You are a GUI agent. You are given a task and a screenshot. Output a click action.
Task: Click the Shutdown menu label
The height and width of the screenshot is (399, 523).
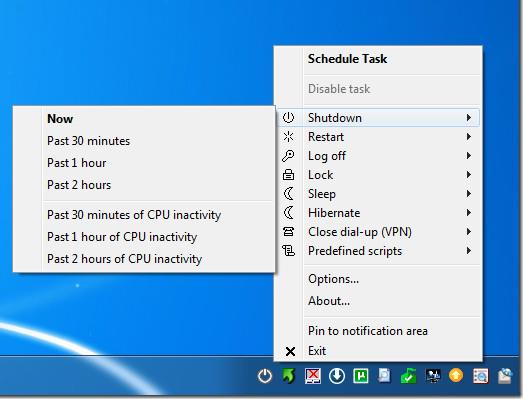pos(335,118)
